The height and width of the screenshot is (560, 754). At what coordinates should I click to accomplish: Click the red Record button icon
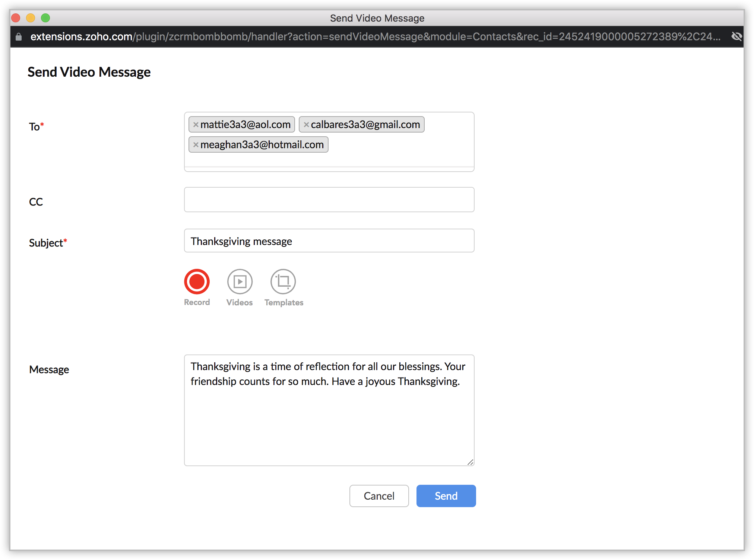click(x=197, y=281)
